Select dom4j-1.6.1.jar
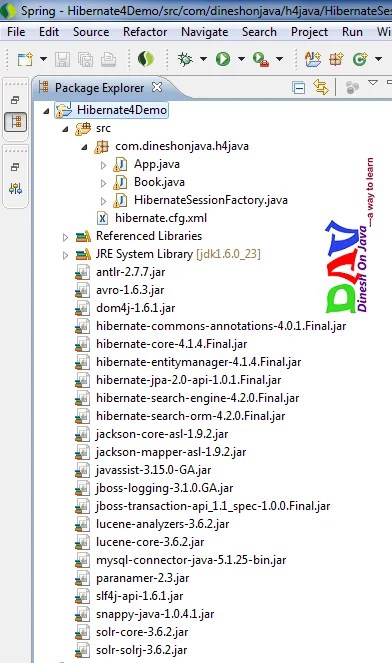Viewport: 392px width, 663px height. (125, 308)
